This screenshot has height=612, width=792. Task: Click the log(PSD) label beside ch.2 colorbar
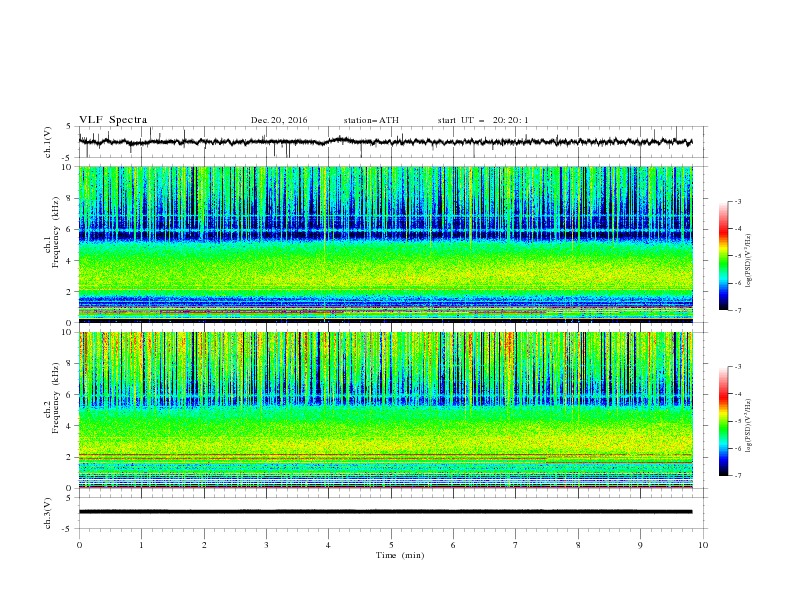(x=748, y=426)
